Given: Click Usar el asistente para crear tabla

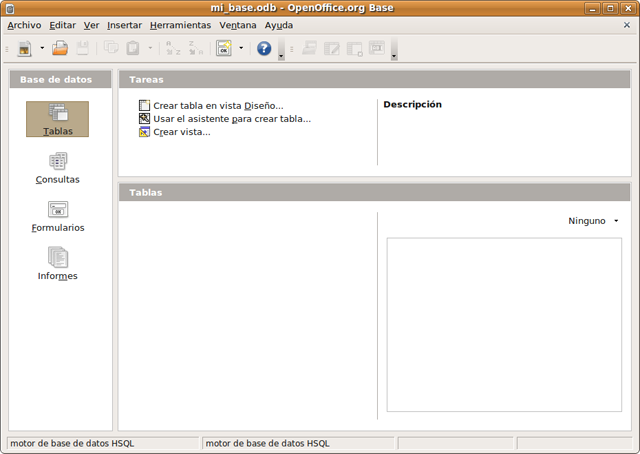Looking at the screenshot, I should pos(231,118).
